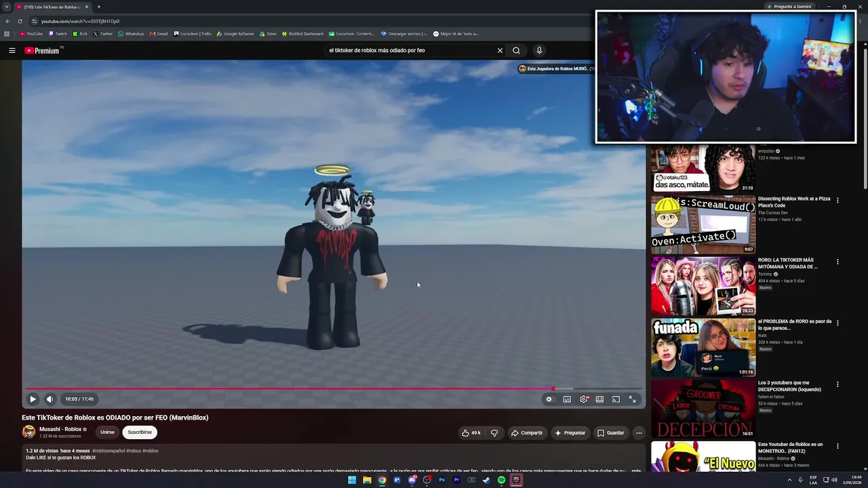
Task: Share the video using Compartir
Action: [x=527, y=432]
